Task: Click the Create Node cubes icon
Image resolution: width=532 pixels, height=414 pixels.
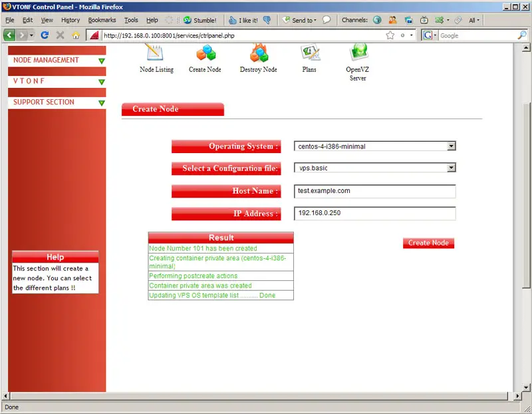Action: pos(205,53)
